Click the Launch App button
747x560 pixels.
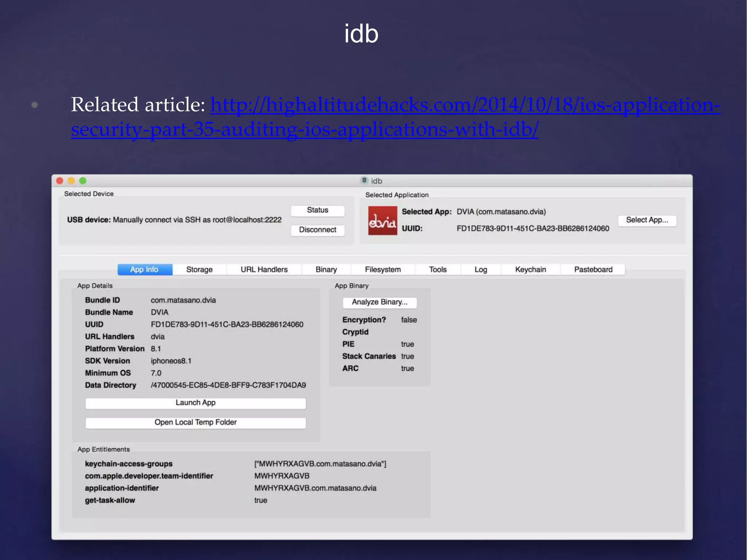pyautogui.click(x=196, y=403)
